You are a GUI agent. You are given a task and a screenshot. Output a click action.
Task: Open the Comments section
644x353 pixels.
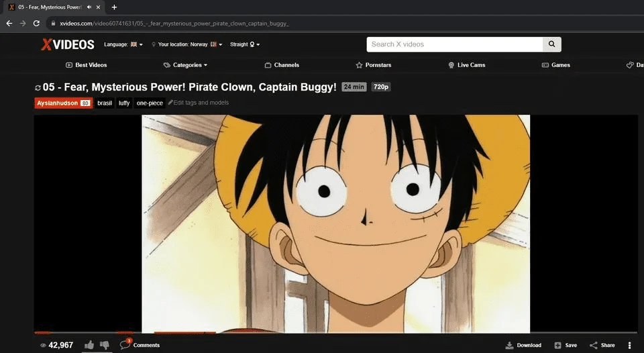140,344
